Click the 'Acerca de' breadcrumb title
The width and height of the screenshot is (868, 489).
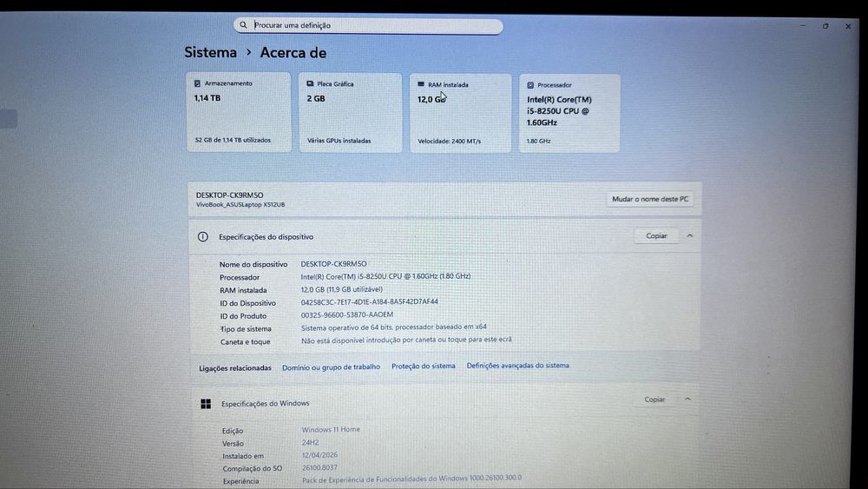pos(293,53)
